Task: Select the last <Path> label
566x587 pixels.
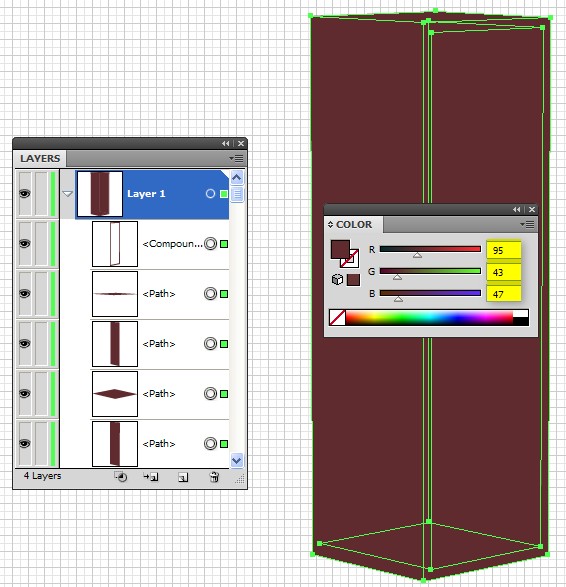Action: tap(159, 444)
